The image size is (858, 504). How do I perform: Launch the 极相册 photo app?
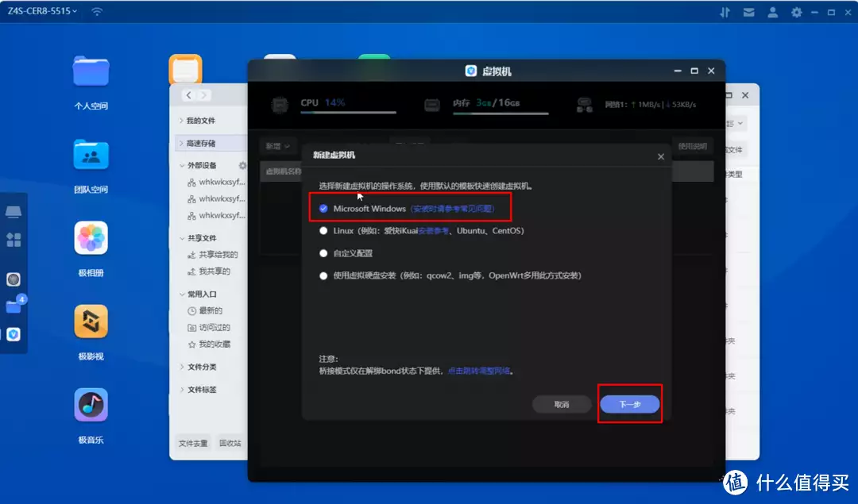click(x=91, y=238)
